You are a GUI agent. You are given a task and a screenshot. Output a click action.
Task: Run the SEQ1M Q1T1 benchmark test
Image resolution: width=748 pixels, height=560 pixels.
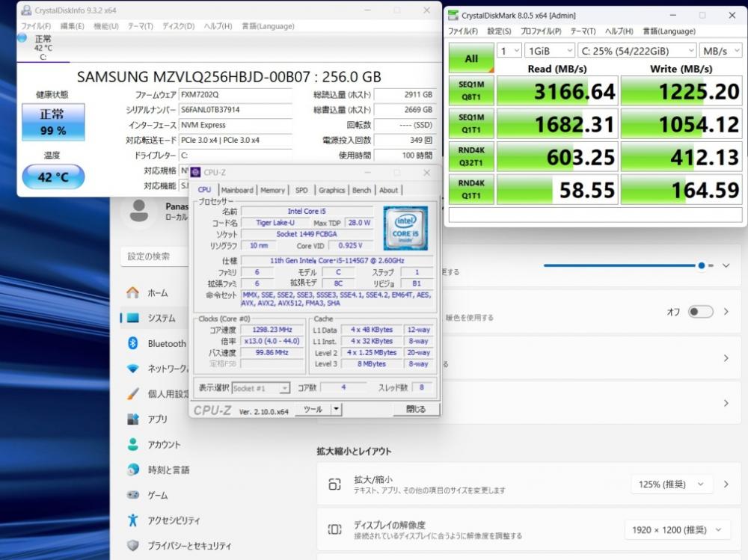471,123
